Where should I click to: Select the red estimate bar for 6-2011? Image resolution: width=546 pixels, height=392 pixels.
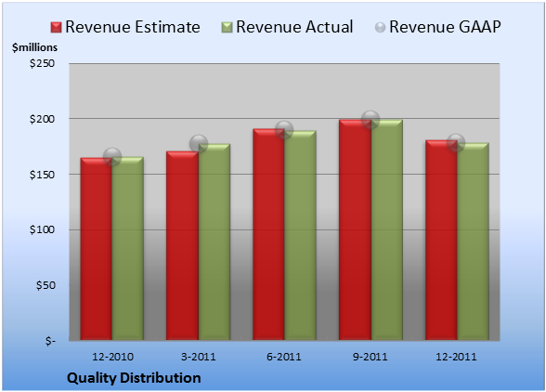(268, 234)
